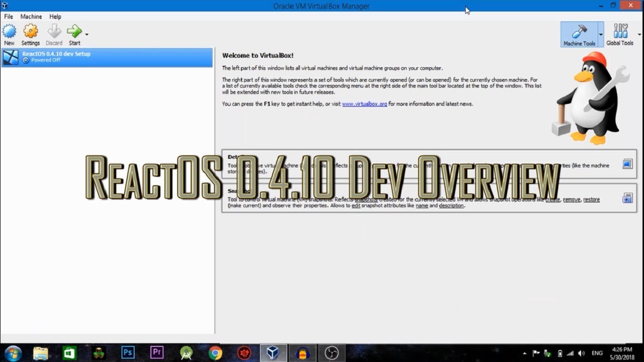Viewport: 644px width, 362px height.
Task: Click the VirtualBox taskbar icon
Action: point(274,353)
